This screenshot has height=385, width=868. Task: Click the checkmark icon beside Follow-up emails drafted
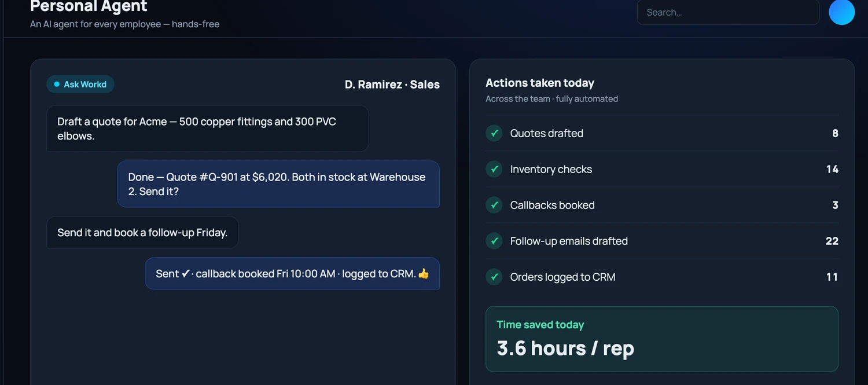(x=494, y=241)
